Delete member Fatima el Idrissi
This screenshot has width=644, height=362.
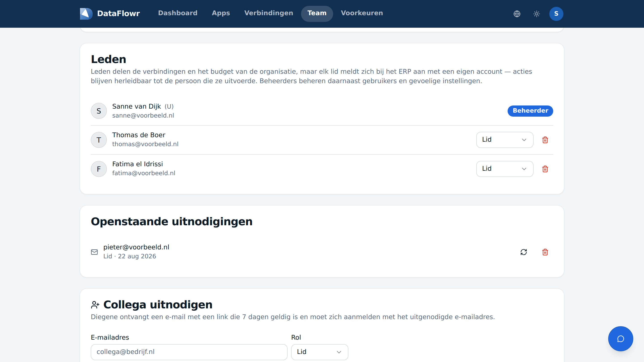click(545, 169)
